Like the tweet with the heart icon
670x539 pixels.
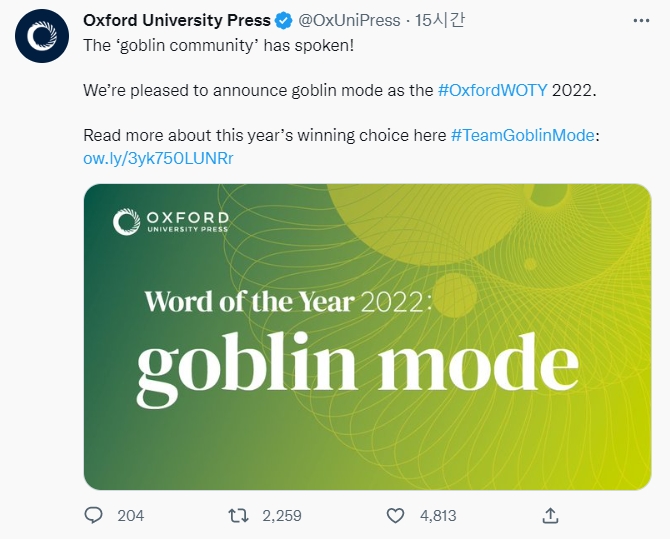tap(398, 515)
